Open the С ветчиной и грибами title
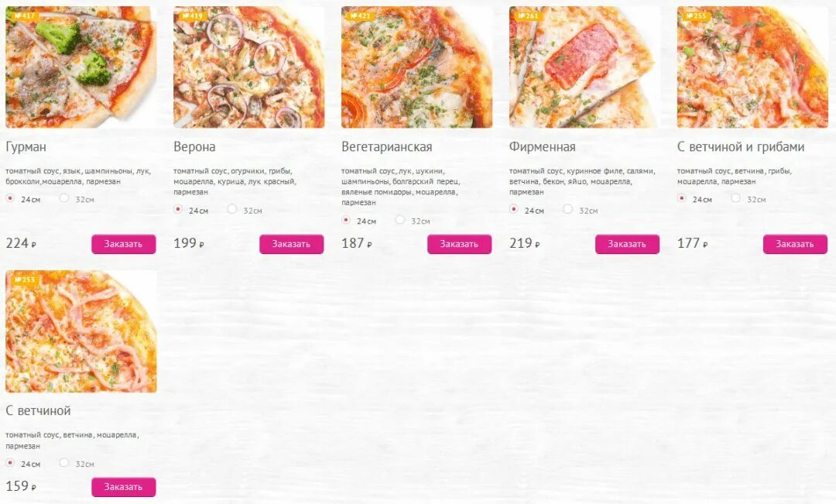This screenshot has width=836, height=504. (x=741, y=146)
